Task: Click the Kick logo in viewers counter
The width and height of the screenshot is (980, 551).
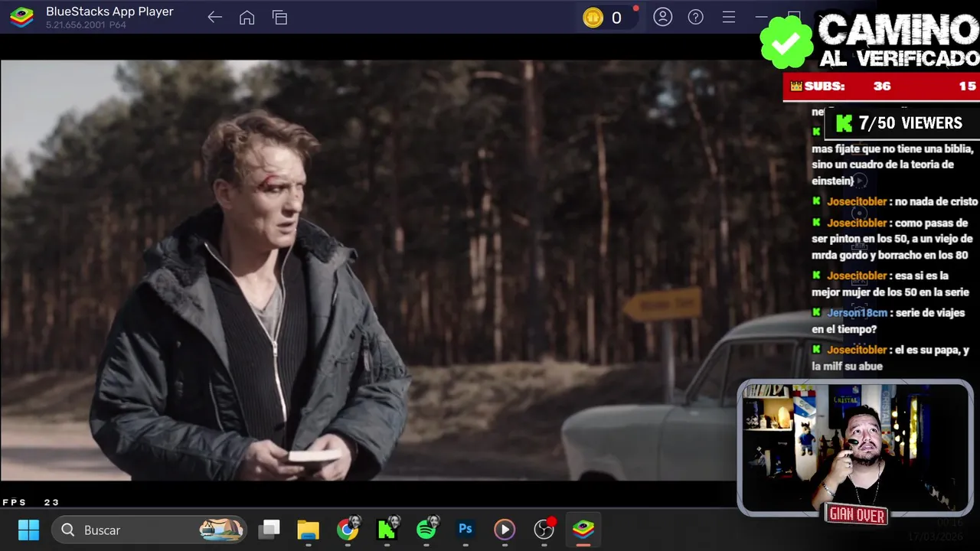Action: tap(844, 123)
